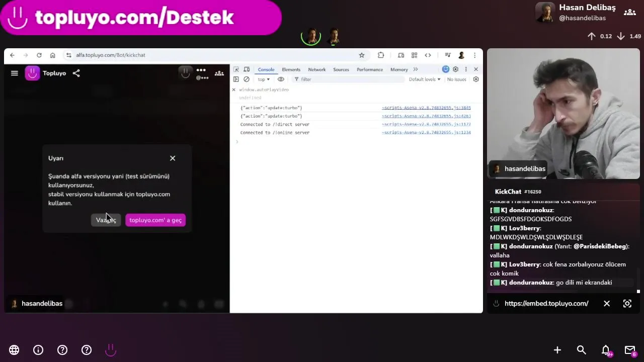Toggle the DevTools device toolbar

[247, 69]
